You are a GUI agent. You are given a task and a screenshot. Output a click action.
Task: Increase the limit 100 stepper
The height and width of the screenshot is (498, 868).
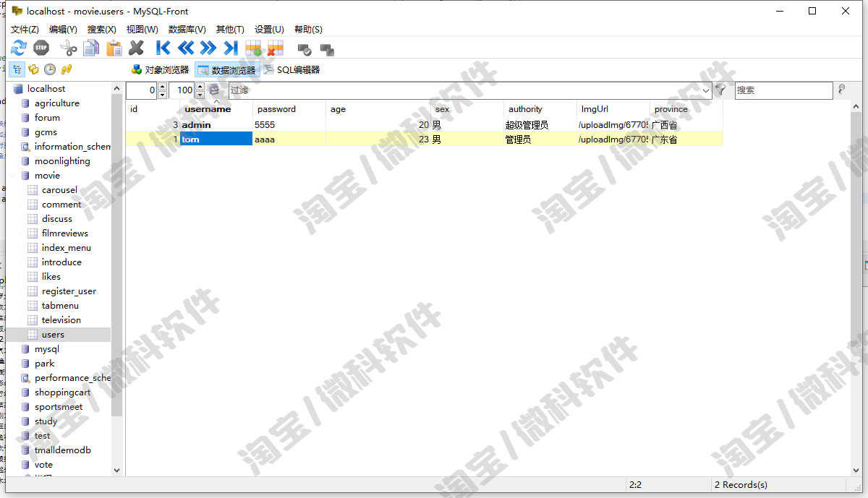click(x=200, y=87)
